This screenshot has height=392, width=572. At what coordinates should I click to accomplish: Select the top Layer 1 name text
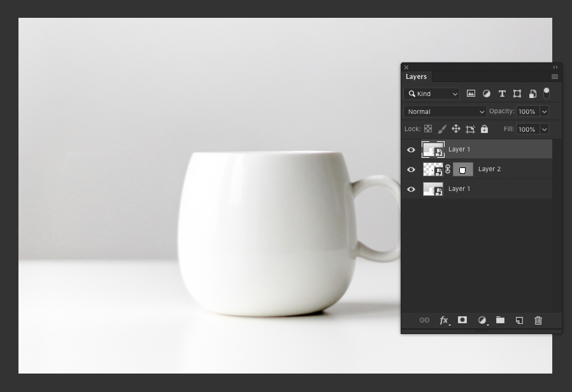tap(459, 150)
